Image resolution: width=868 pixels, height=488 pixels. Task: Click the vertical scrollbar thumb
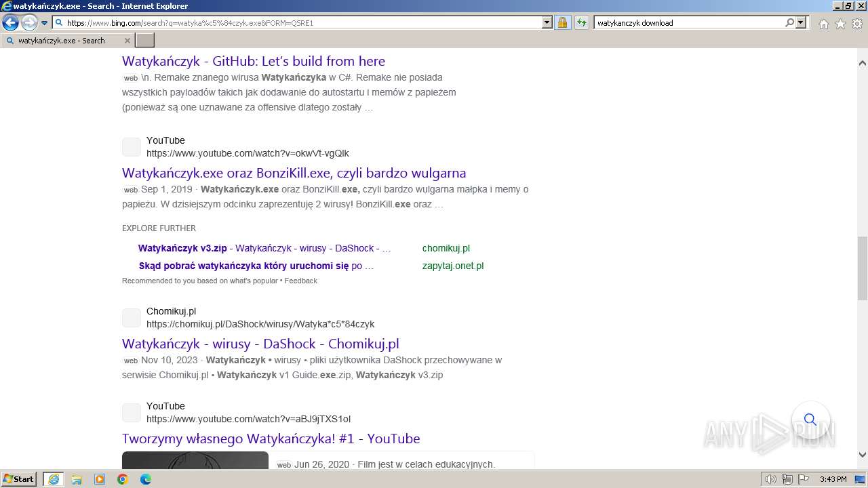pos(862,268)
